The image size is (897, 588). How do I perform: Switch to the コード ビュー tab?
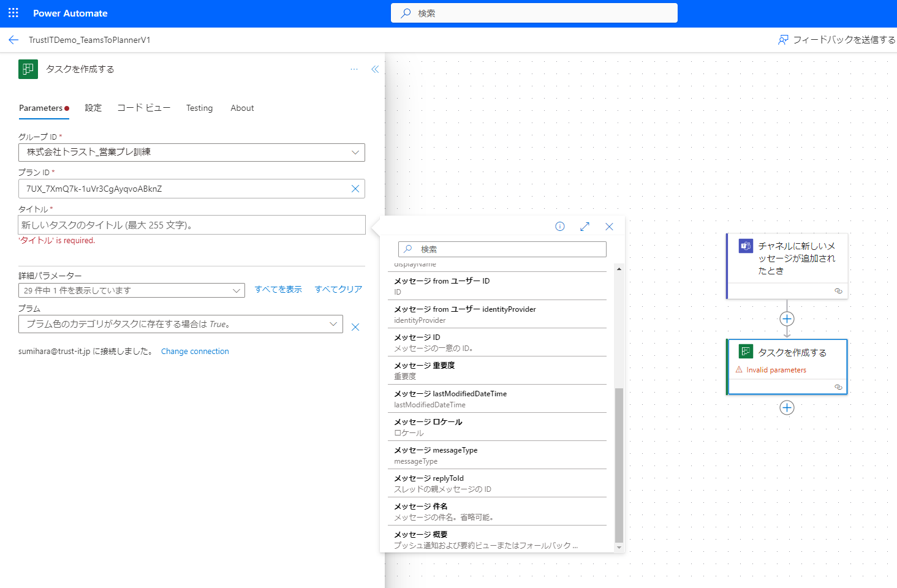[144, 108]
